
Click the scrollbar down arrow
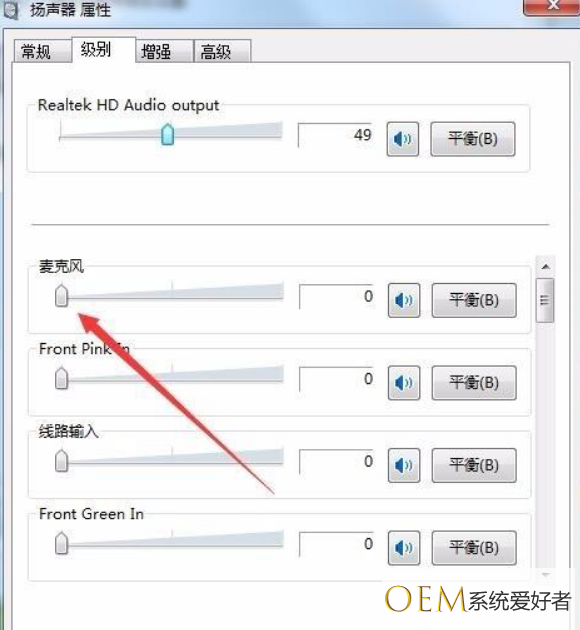tap(545, 575)
